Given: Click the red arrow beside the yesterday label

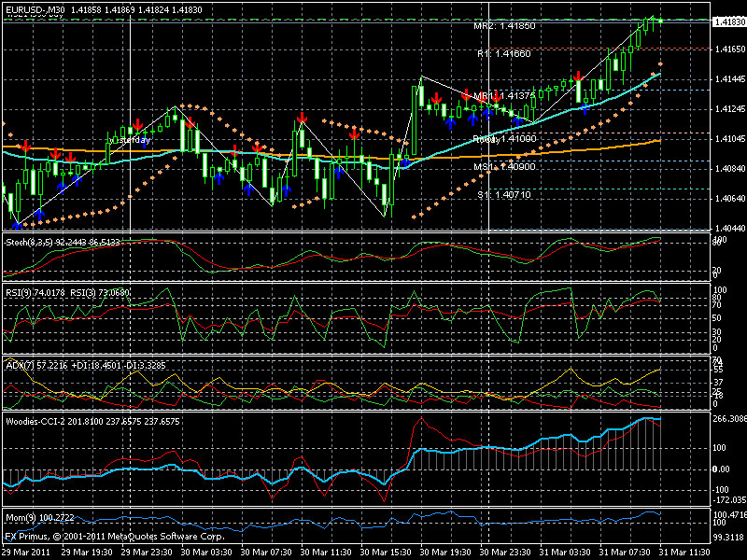Looking at the screenshot, I should [137, 122].
